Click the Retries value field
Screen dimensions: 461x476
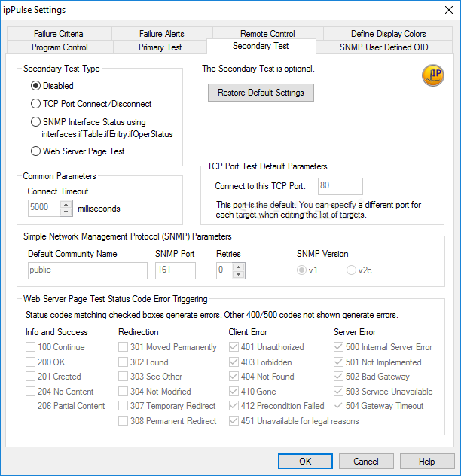224,270
